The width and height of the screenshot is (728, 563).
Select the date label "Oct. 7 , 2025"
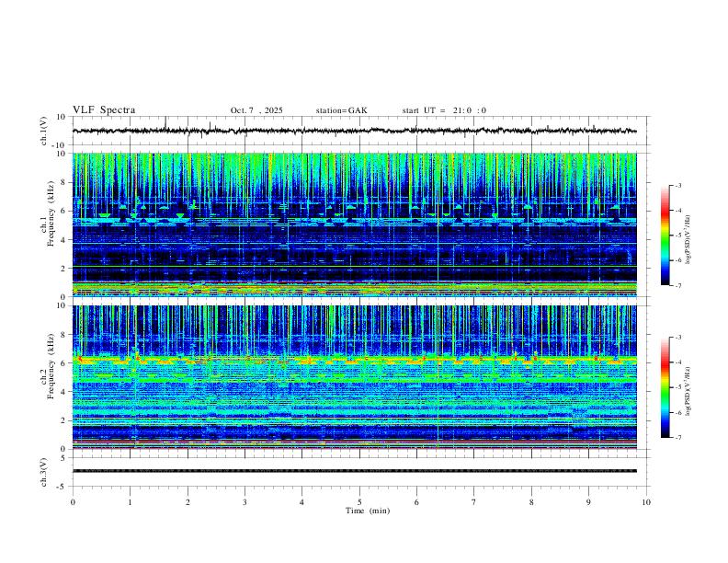coord(256,110)
